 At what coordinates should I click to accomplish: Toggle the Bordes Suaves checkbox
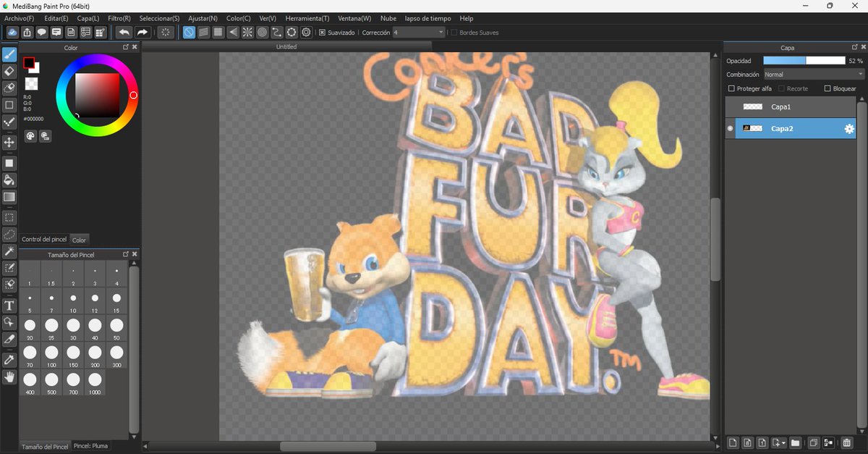pos(454,33)
